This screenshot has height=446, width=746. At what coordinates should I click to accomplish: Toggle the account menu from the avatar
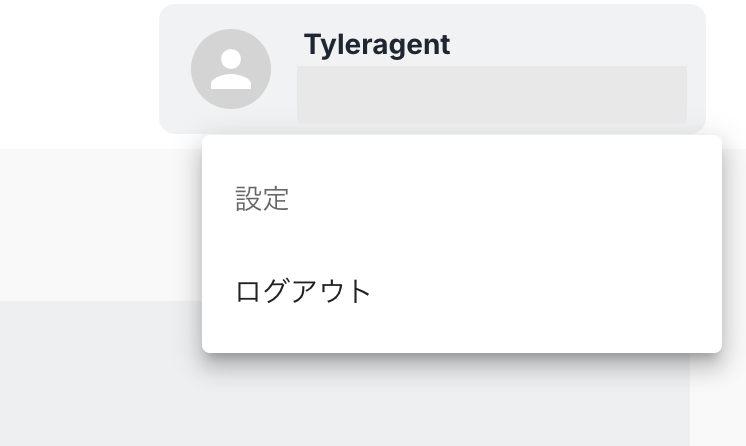coord(231,69)
